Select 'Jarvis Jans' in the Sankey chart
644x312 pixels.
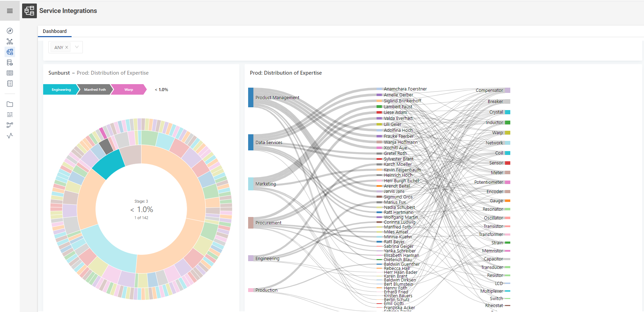click(x=394, y=191)
